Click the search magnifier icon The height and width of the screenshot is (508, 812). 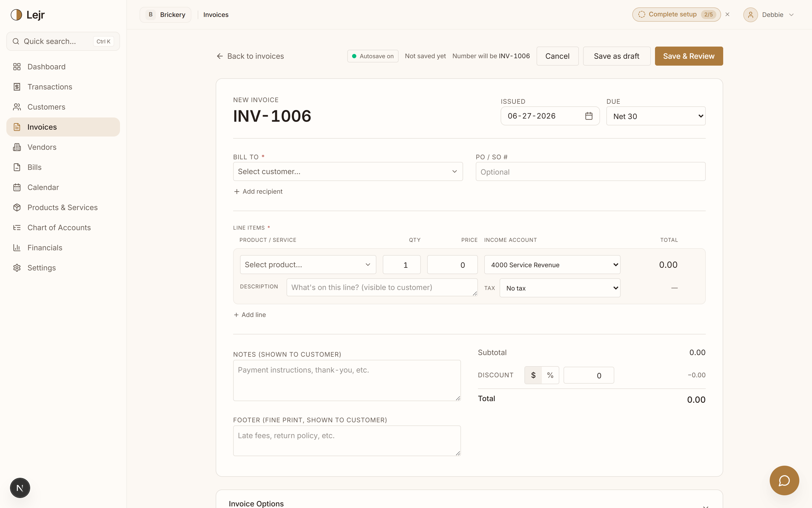tap(16, 41)
